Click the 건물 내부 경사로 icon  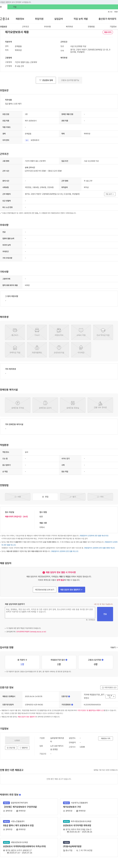point(100,405)
